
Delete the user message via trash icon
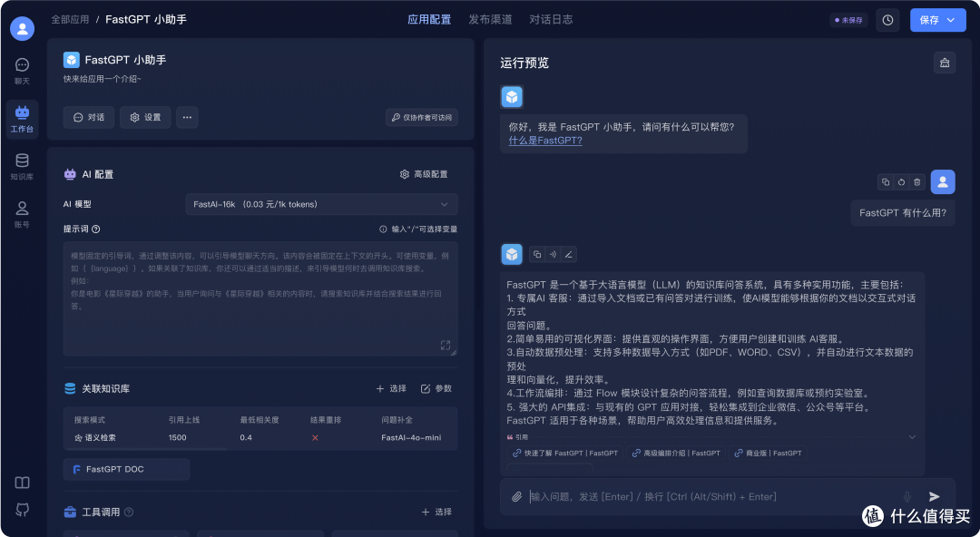coord(917,181)
